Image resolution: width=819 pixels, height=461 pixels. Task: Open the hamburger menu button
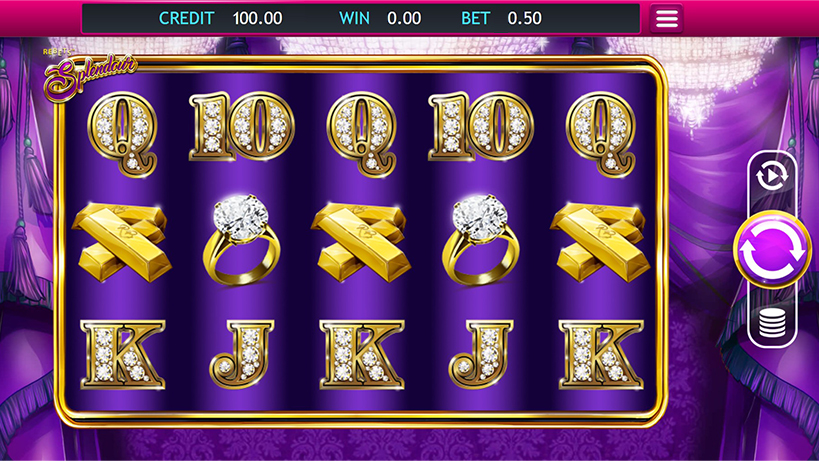(666, 19)
